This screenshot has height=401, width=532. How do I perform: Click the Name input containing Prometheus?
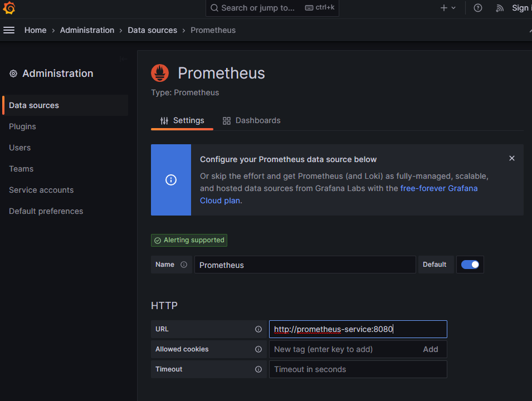(305, 265)
